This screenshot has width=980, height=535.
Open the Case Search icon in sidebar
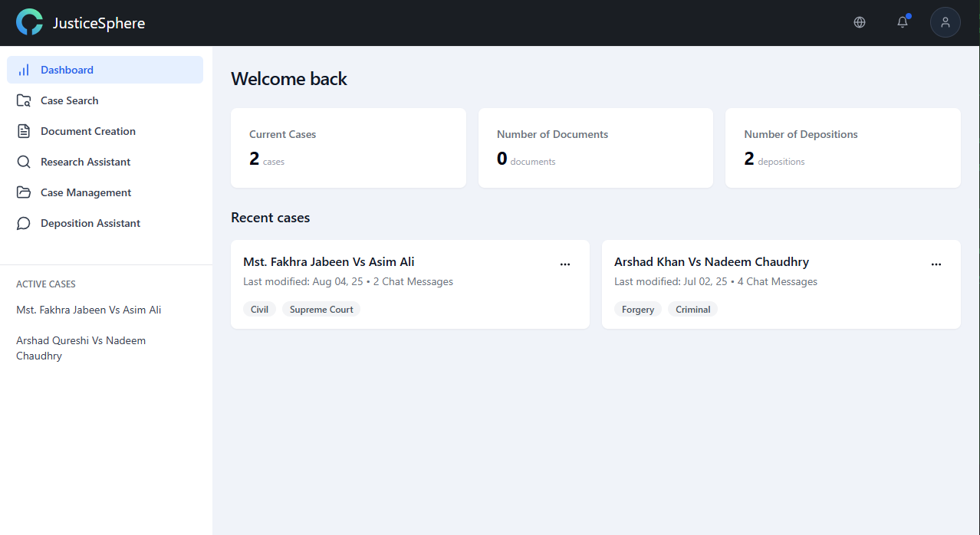pos(23,100)
